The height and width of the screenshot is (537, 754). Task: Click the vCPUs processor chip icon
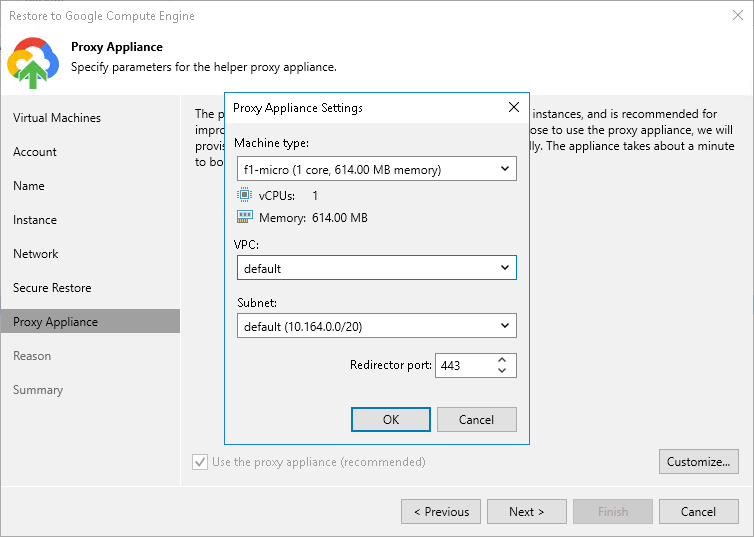click(245, 196)
